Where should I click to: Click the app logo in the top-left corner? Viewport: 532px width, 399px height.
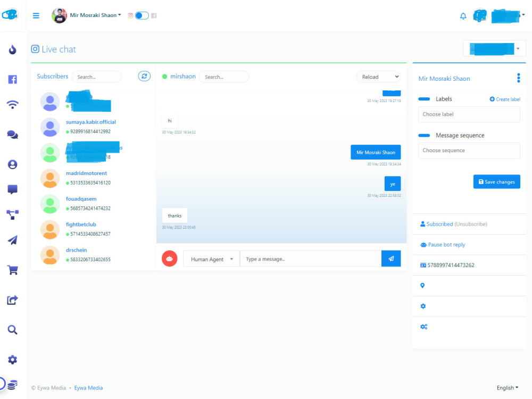point(10,14)
